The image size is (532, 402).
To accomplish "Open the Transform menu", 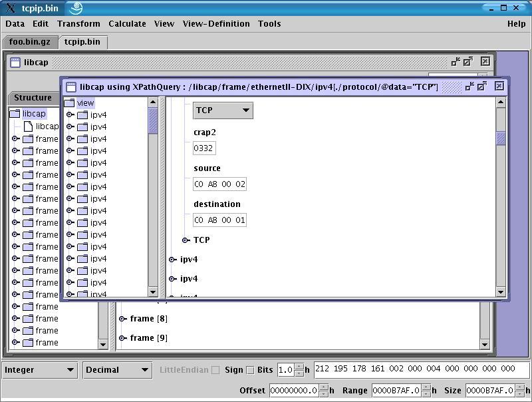I will (78, 23).
